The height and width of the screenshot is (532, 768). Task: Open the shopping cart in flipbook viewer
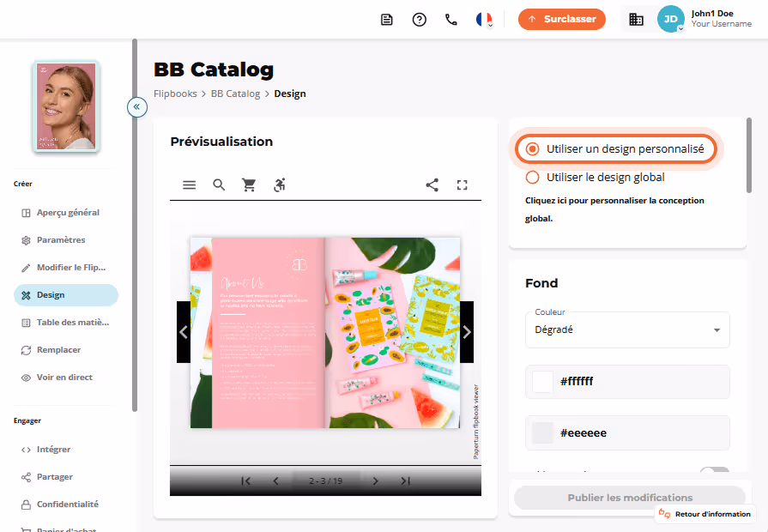[249, 184]
